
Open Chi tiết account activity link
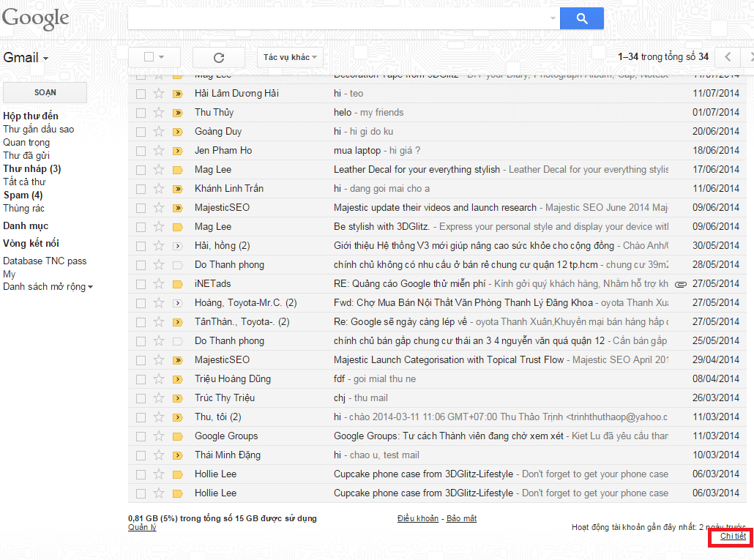pos(733,536)
